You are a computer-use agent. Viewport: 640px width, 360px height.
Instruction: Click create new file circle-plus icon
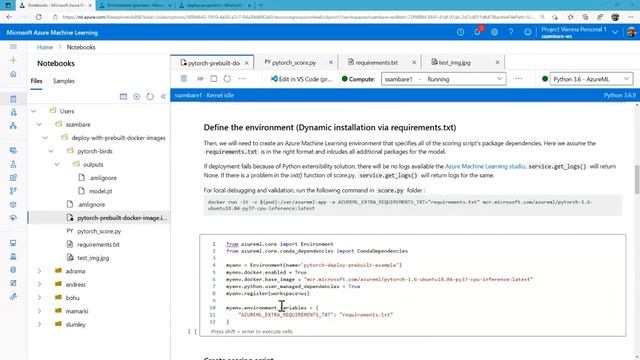coord(137,96)
